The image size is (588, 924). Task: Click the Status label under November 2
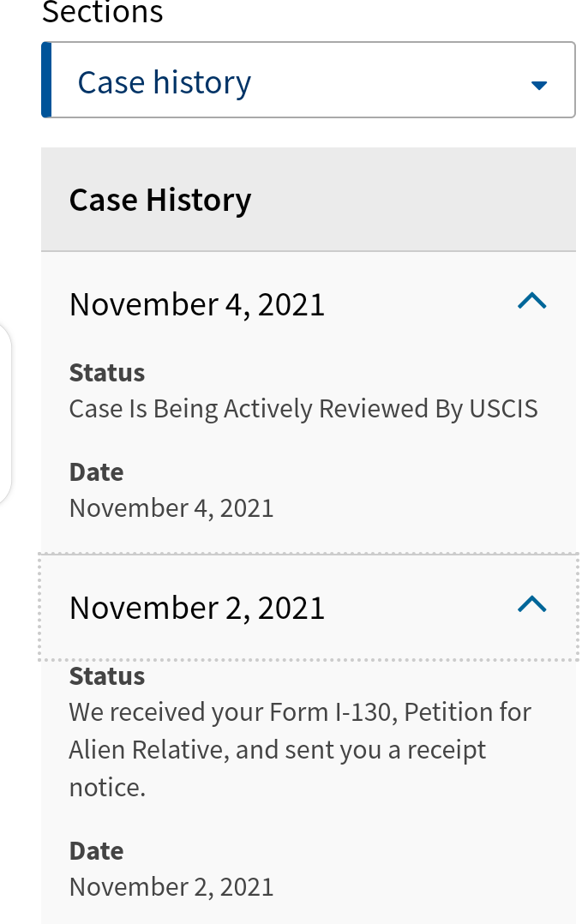(x=107, y=676)
